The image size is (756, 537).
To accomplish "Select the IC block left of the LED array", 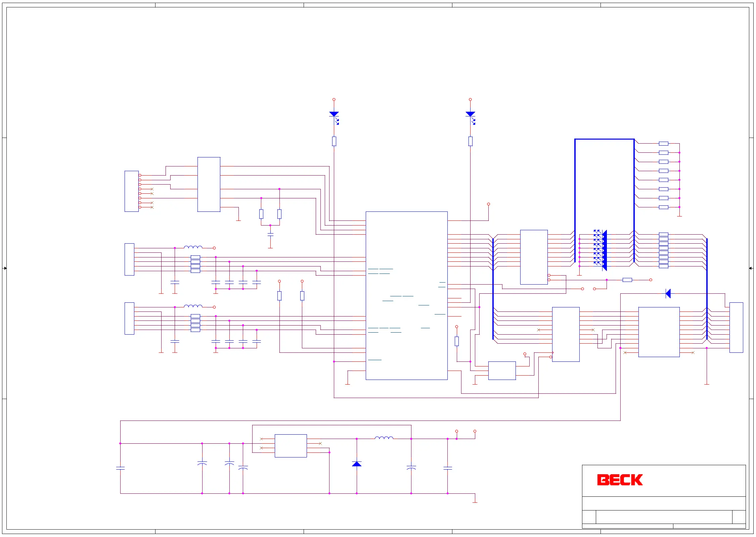I will (534, 257).
